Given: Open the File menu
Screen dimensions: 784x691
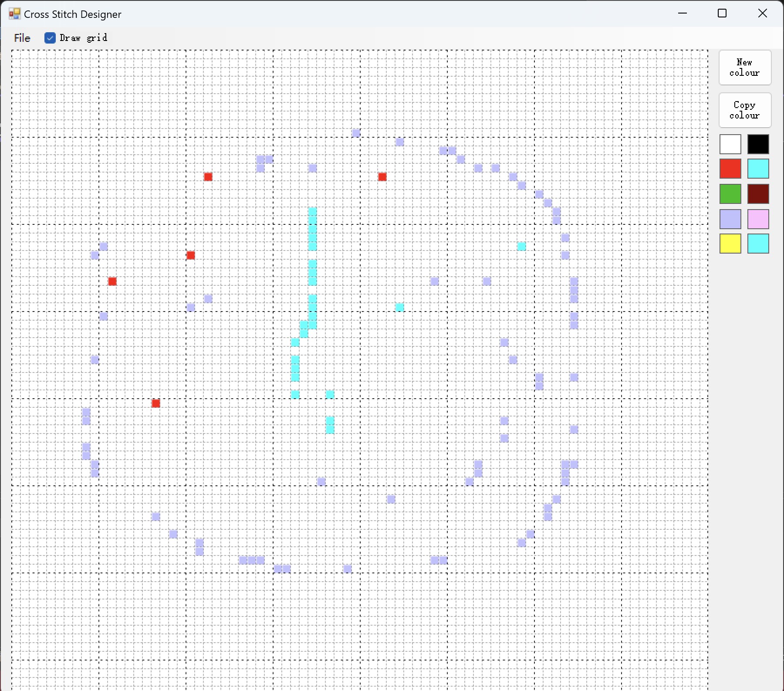Looking at the screenshot, I should point(22,38).
